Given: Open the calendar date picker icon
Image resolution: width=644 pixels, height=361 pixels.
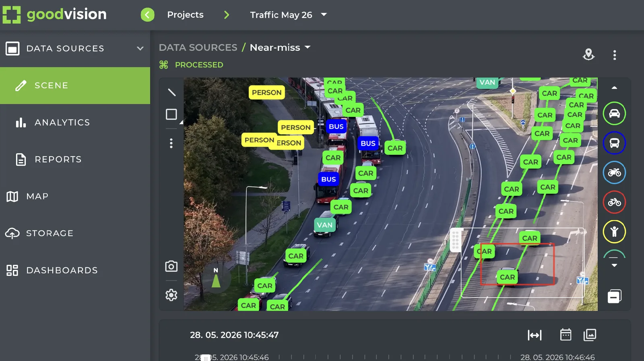Looking at the screenshot, I should point(566,334).
